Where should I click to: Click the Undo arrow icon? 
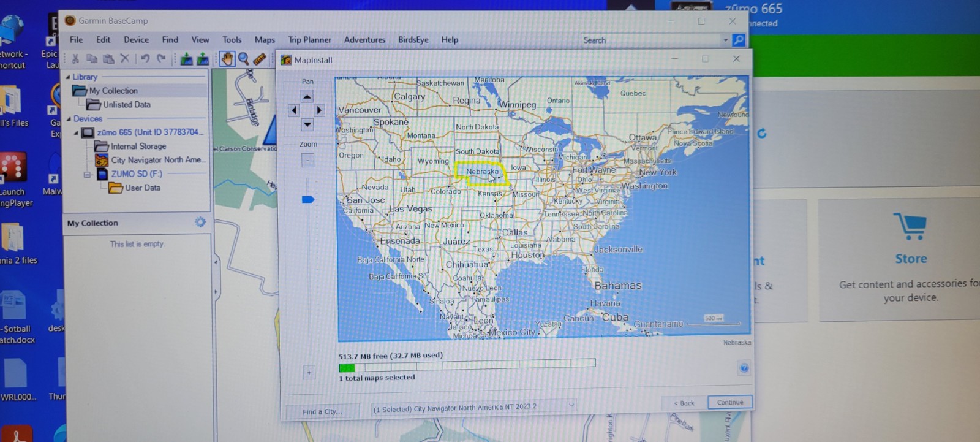[145, 59]
